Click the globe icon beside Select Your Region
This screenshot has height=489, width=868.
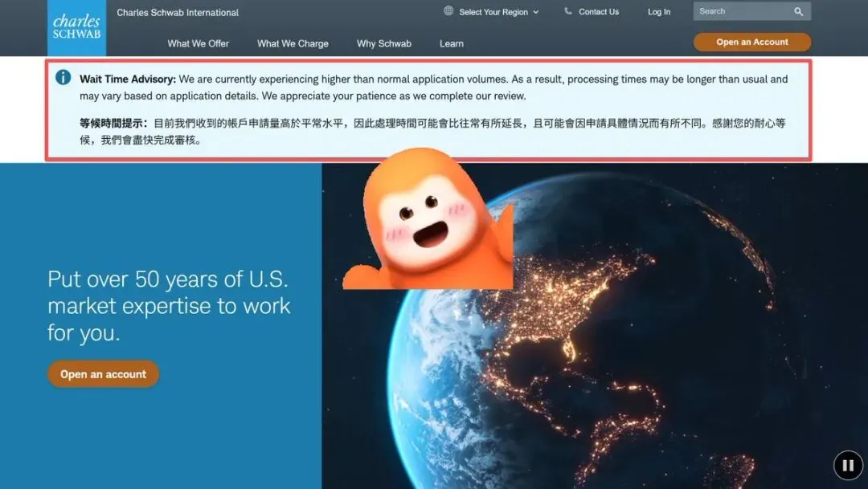pos(448,11)
